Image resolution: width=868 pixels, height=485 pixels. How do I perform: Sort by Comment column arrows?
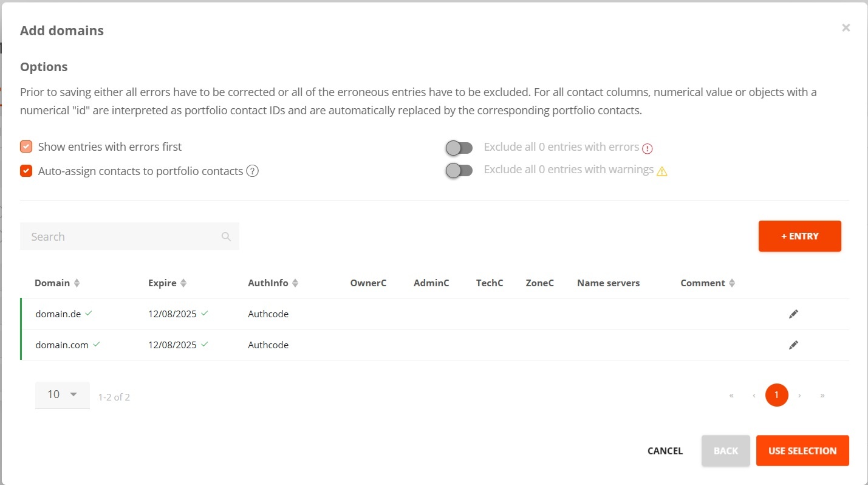pyautogui.click(x=732, y=283)
